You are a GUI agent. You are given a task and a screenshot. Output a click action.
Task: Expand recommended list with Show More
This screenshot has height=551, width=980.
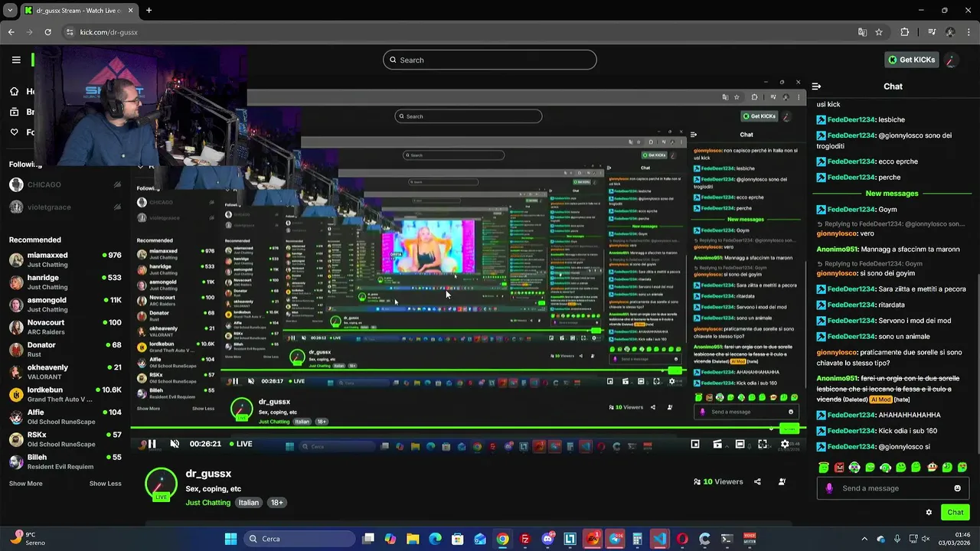point(25,484)
